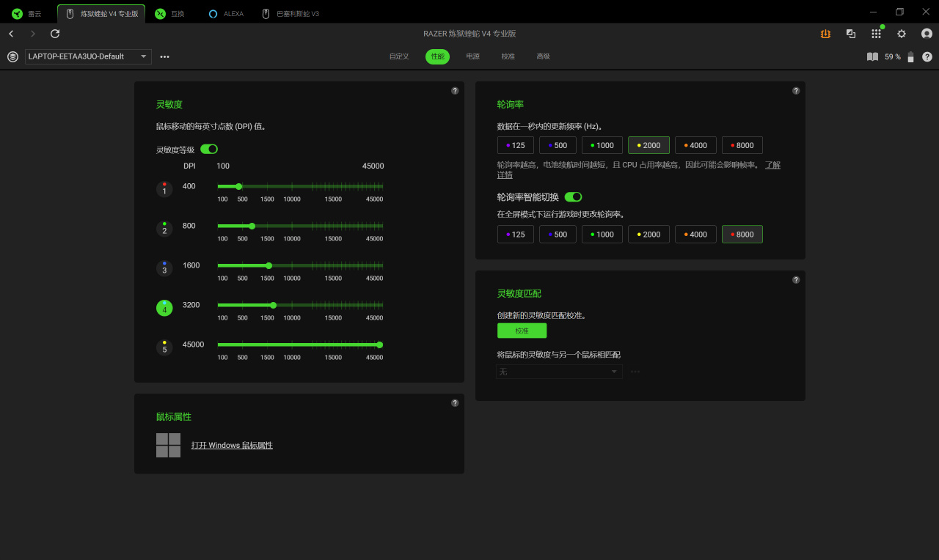Choose 500 in the fullscreen game polling row
The width and height of the screenshot is (939, 560).
pyautogui.click(x=558, y=234)
